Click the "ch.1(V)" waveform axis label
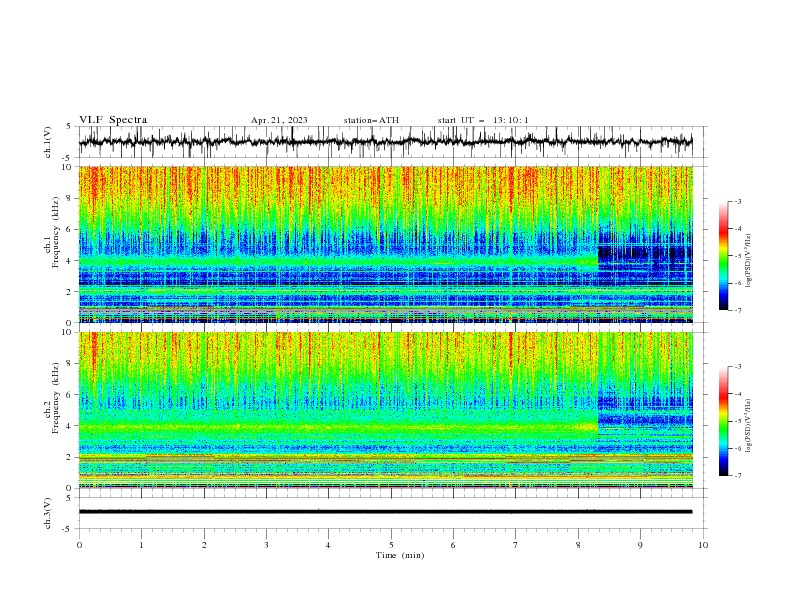The image size is (792, 612). coord(48,142)
